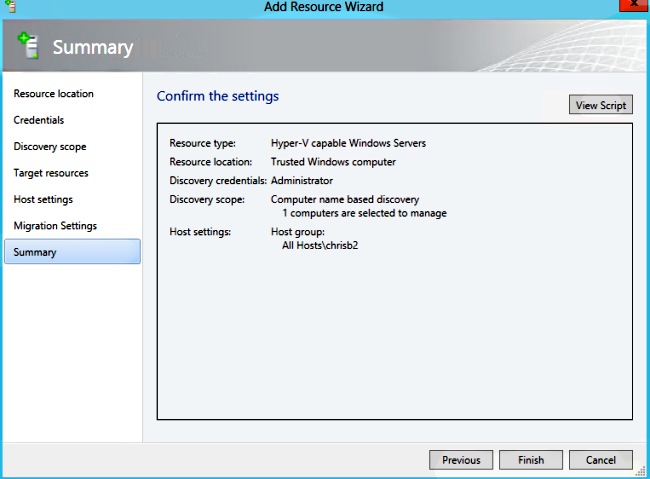Click the server icon beside Summary heading
Image resolution: width=650 pixels, height=479 pixels.
click(28, 46)
